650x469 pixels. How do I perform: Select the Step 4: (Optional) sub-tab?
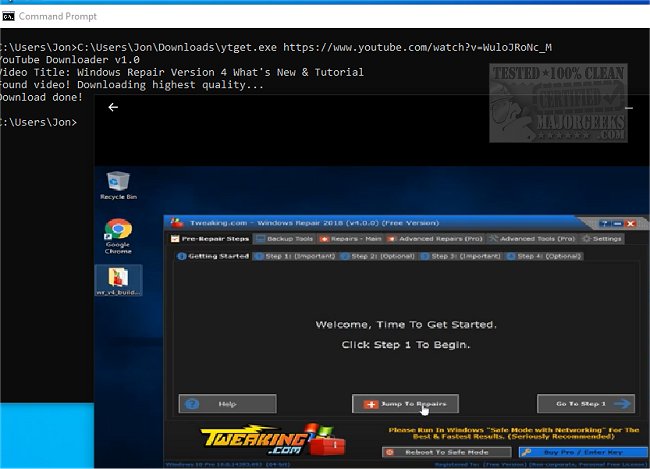point(544,256)
